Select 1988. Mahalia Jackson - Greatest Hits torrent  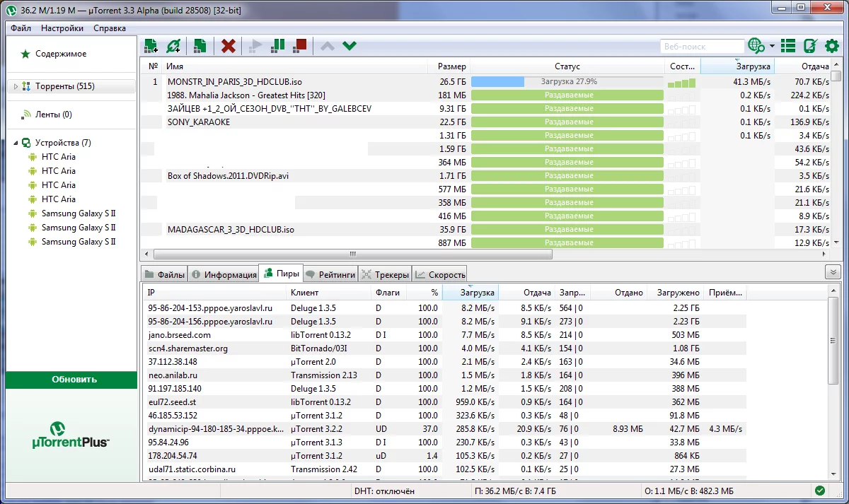point(246,95)
